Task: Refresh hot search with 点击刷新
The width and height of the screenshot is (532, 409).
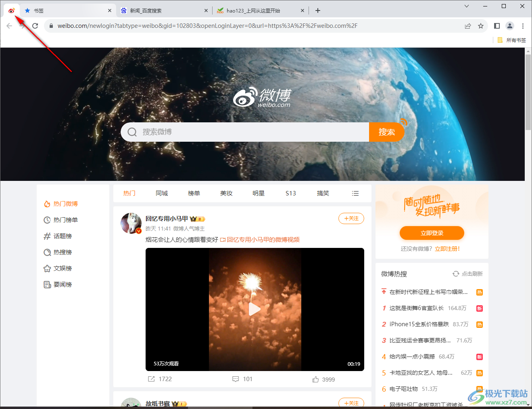Action: tap(467, 274)
